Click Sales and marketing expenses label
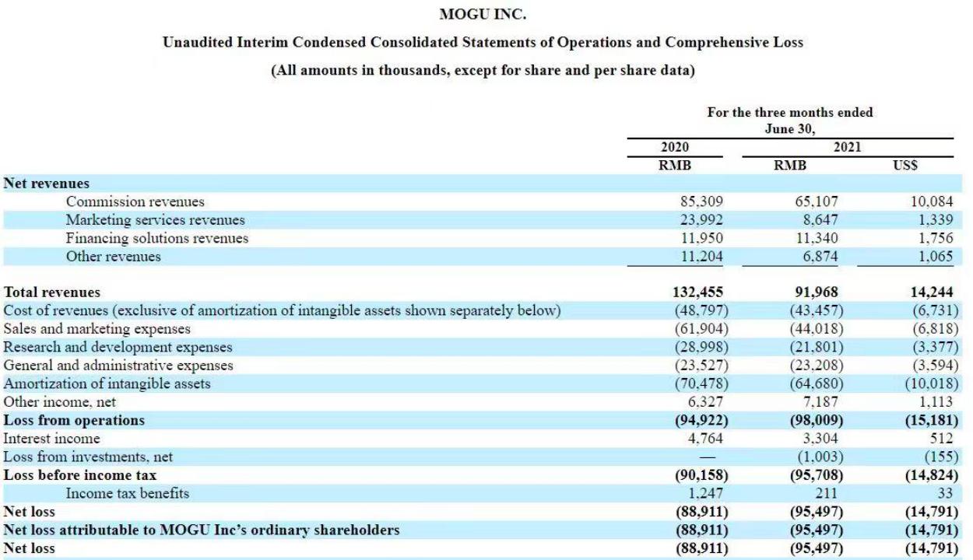 click(97, 328)
